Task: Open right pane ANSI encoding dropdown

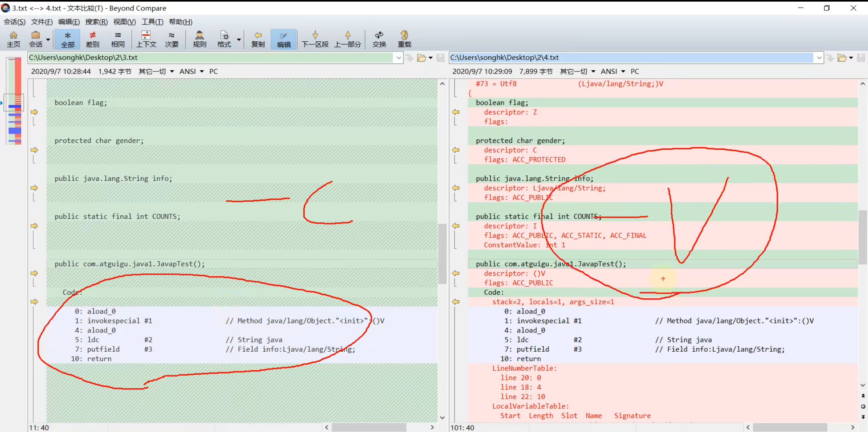Action: click(x=613, y=71)
